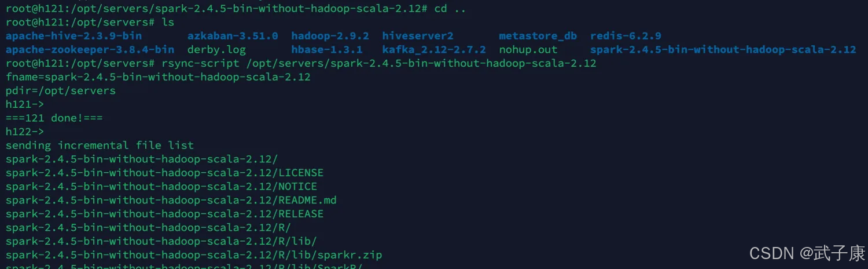Image resolution: width=868 pixels, height=269 pixels.
Task: Click the metastore_db directory name
Action: tap(538, 36)
